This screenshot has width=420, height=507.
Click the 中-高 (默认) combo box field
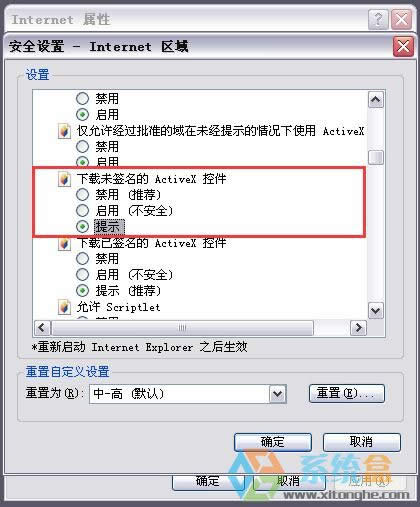(x=188, y=394)
